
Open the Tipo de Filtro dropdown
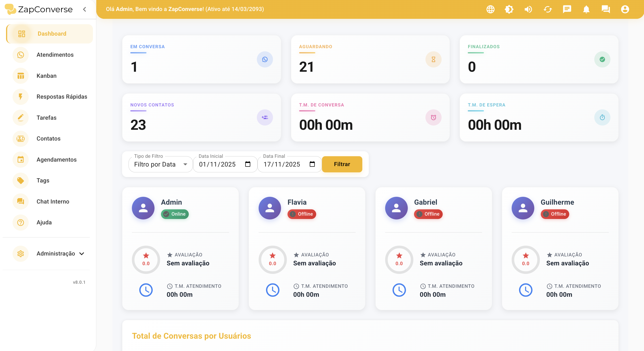[x=160, y=164]
